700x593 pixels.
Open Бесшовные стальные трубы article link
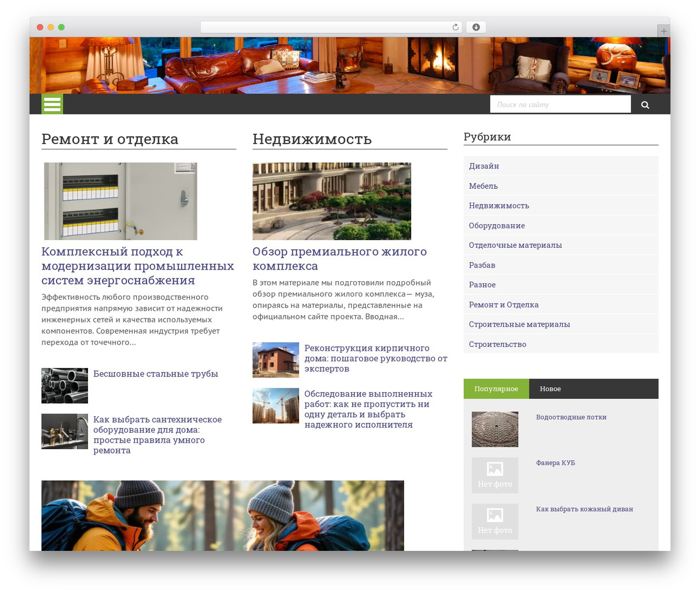point(155,374)
